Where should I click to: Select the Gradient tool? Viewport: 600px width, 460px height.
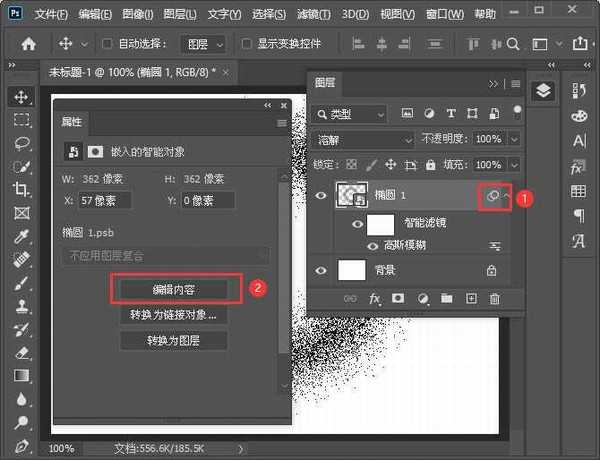(22, 376)
